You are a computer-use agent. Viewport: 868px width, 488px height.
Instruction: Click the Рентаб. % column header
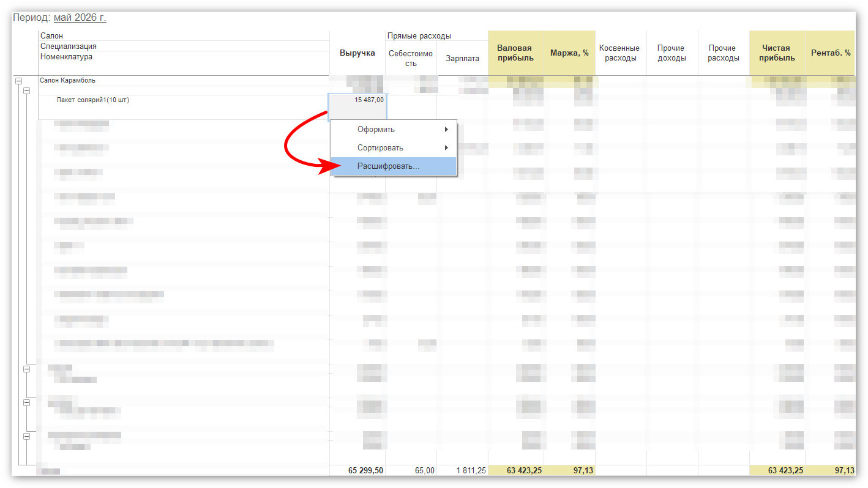831,53
